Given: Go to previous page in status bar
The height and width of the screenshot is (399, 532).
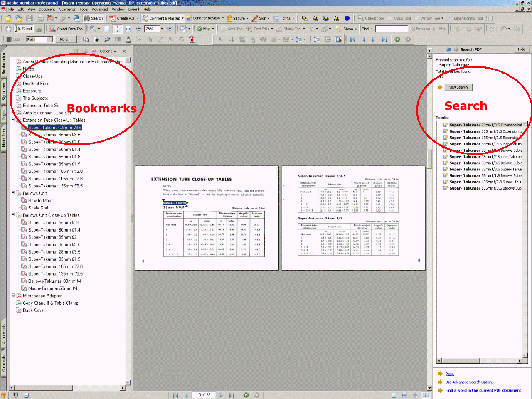Looking at the screenshot, I should 186,395.
